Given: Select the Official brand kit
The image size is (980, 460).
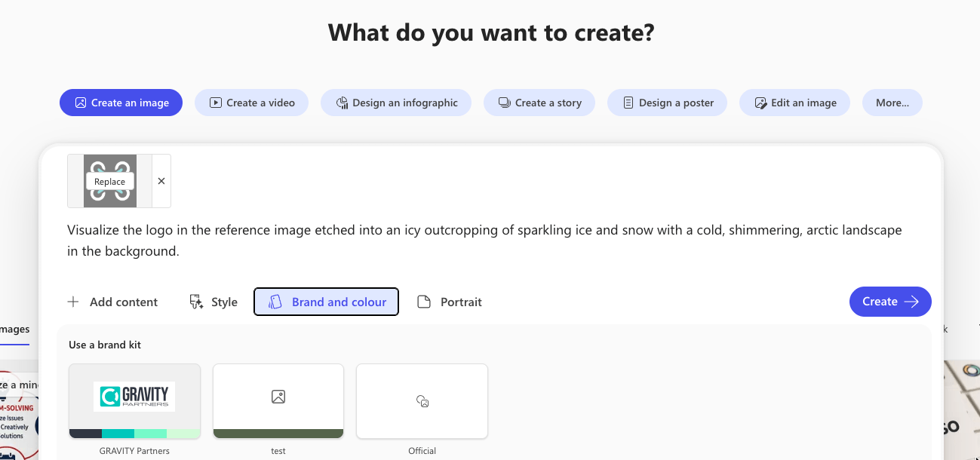Looking at the screenshot, I should point(422,401).
